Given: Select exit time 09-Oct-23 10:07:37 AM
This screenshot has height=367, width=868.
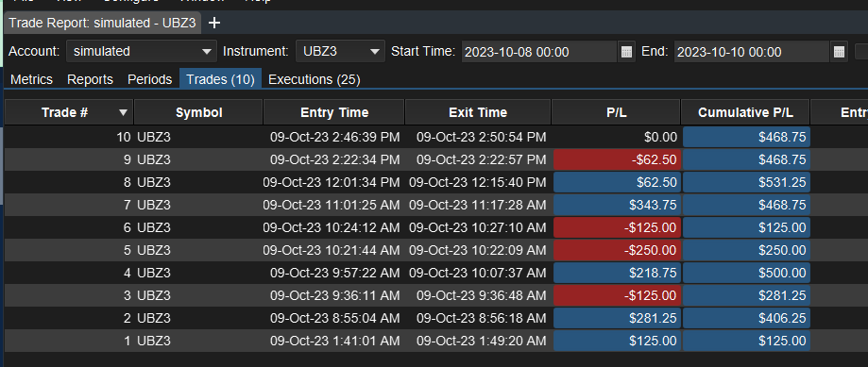Looking at the screenshot, I should click(478, 273).
